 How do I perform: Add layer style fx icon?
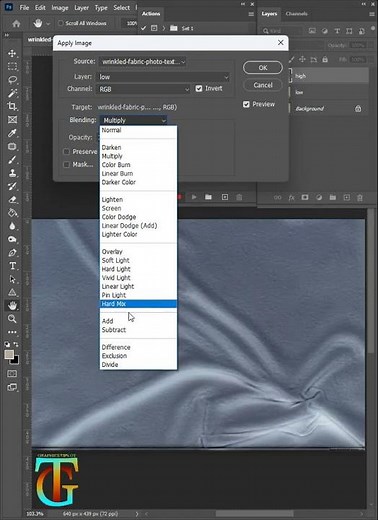pyautogui.click(x=291, y=198)
